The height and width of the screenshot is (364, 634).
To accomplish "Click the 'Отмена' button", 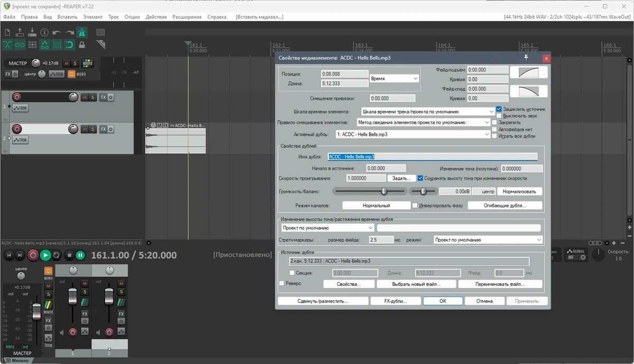I will point(484,301).
